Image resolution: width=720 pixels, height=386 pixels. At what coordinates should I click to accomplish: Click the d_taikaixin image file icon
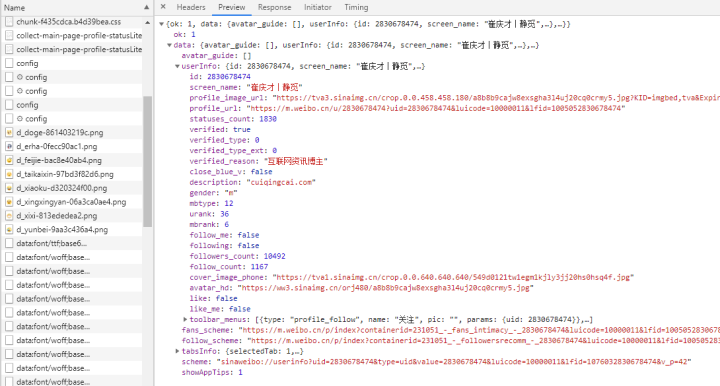(9, 174)
